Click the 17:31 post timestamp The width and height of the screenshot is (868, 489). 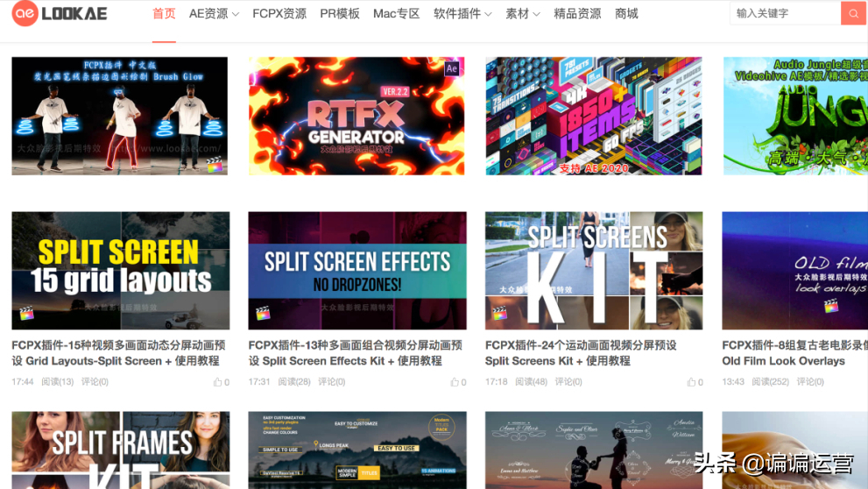(x=259, y=381)
